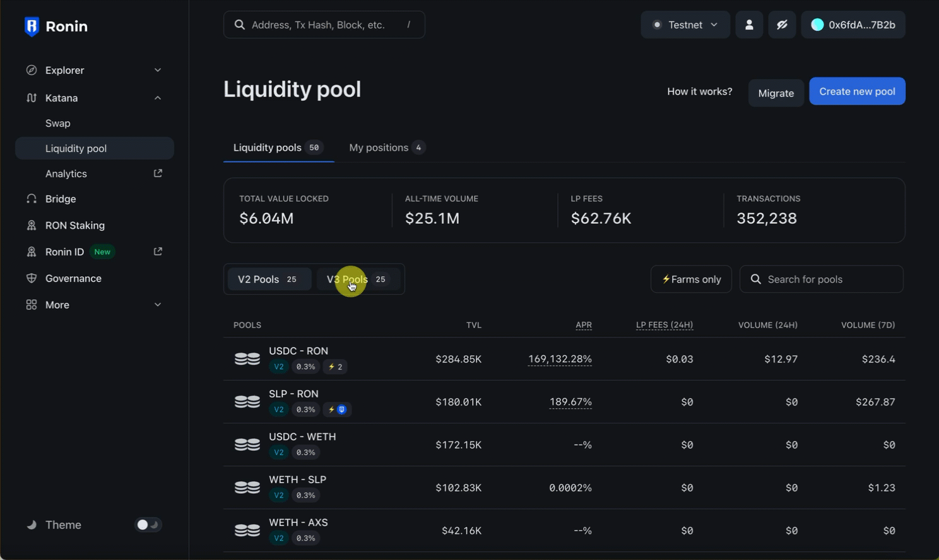This screenshot has width=939, height=560.
Task: Collapse the Katana menu section
Action: point(158,98)
